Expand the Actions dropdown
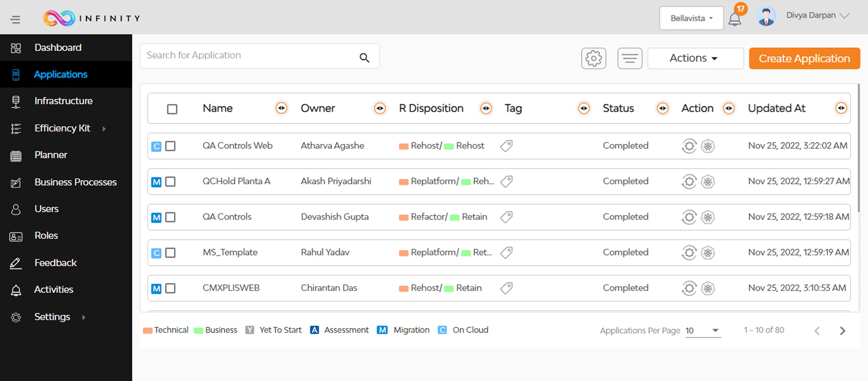This screenshot has height=381, width=868. point(695,58)
